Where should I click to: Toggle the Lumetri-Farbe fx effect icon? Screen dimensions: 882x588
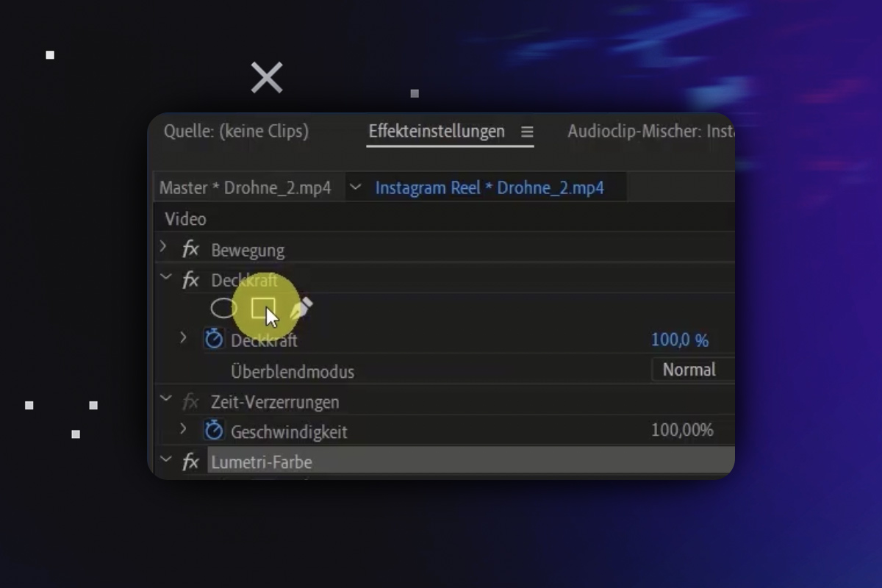pyautogui.click(x=190, y=462)
